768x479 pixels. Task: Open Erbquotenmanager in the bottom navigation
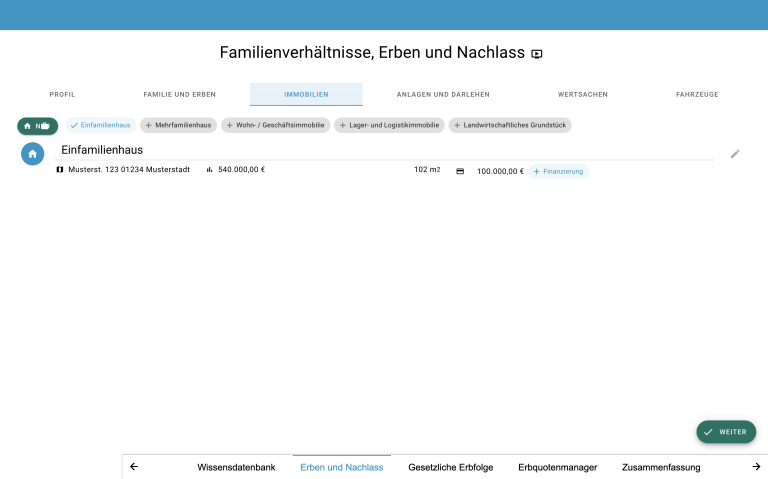pos(557,467)
